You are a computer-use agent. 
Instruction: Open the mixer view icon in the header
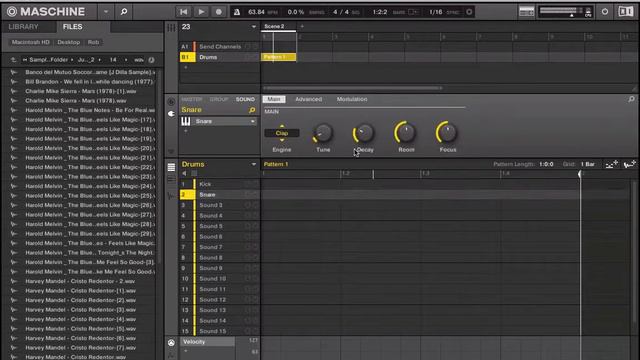(x=527, y=12)
